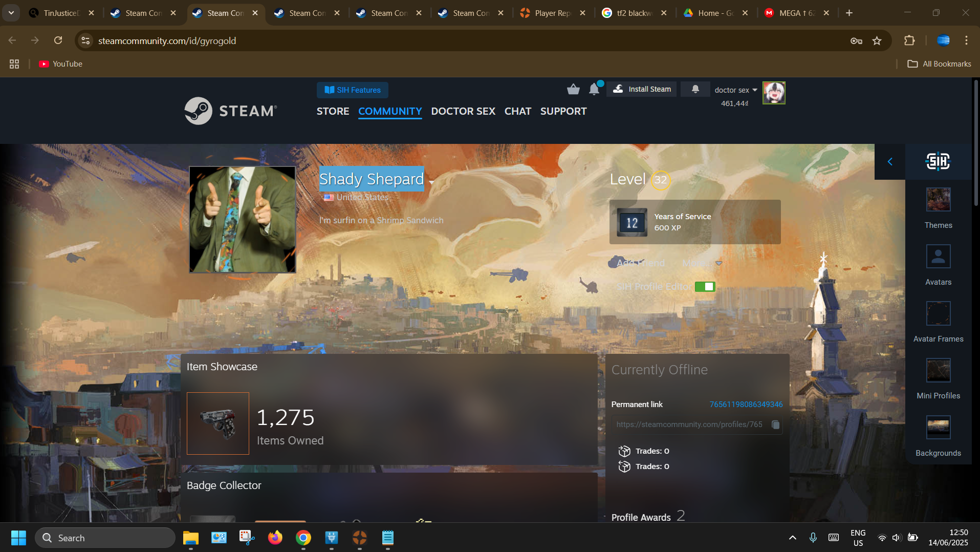Click the Install Steam button
This screenshot has width=980, height=552.
pos(642,89)
